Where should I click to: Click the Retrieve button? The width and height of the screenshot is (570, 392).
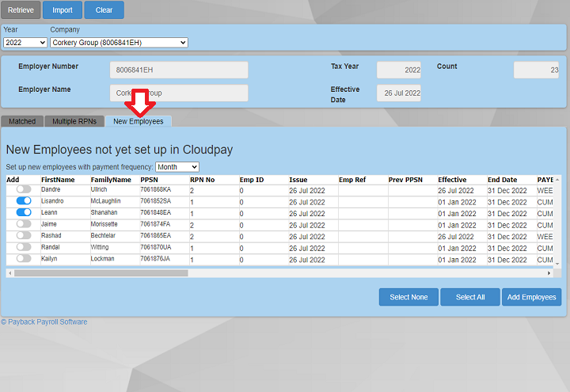[21, 10]
